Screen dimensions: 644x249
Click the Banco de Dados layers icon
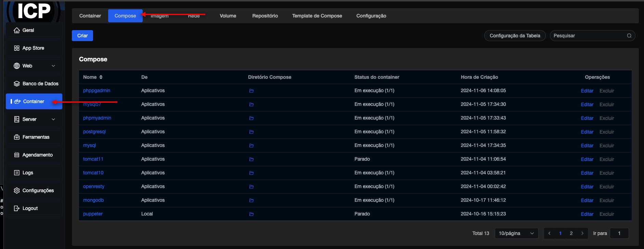tap(16, 84)
